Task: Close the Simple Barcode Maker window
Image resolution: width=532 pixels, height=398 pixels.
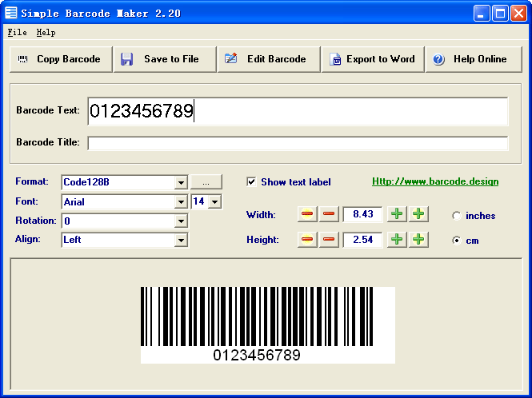Action: (x=518, y=14)
